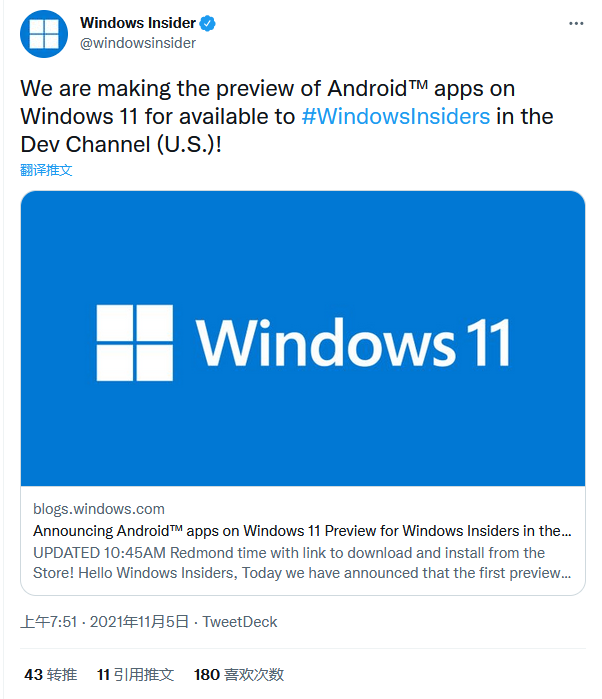Screen dimensions: 602x699
Task: Open the three-dot more options menu
Action: (x=576, y=23)
